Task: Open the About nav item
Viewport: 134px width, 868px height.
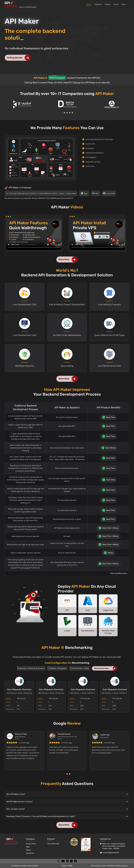Action: [x=116, y=4]
